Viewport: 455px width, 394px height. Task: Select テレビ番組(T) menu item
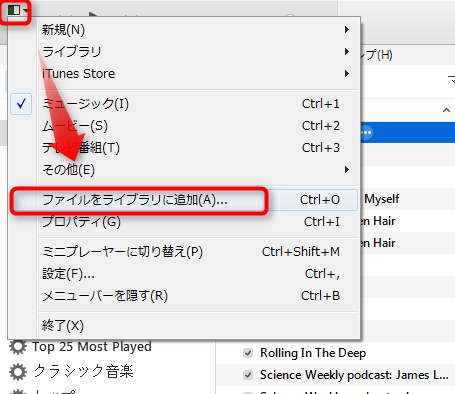coord(198,148)
